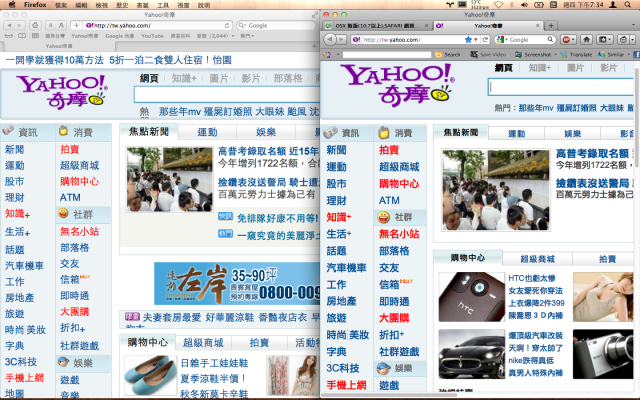The image size is (640, 400).
Task: Click Translate in Firefox's add-on toolbar
Action: [576, 54]
